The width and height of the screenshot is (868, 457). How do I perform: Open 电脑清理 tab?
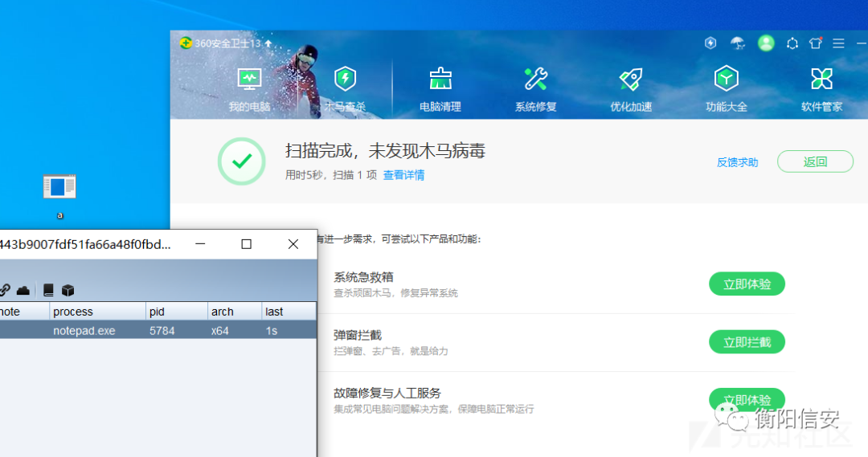tap(440, 90)
